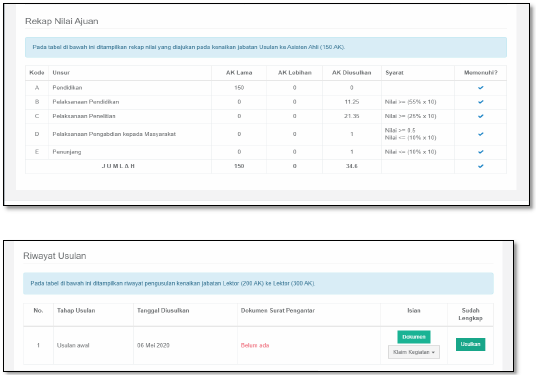Click the green Usulkan button

pos(470,344)
